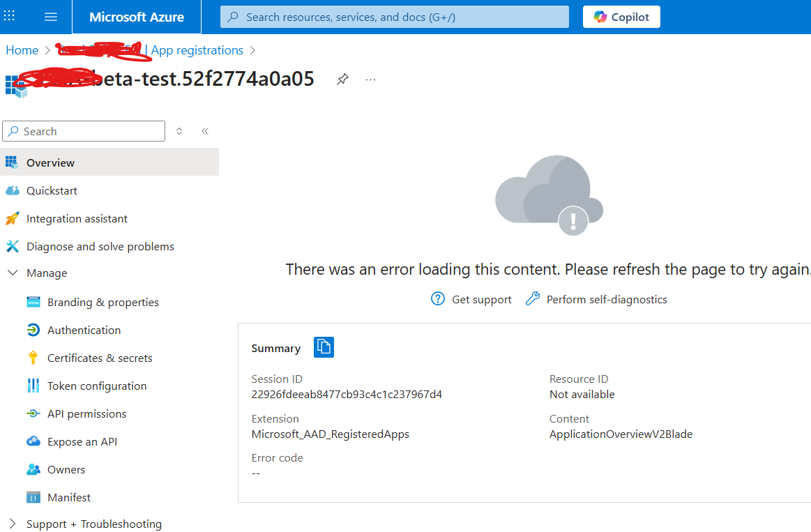The image size is (811, 532).
Task: Open Copilot from the top bar
Action: tap(621, 17)
